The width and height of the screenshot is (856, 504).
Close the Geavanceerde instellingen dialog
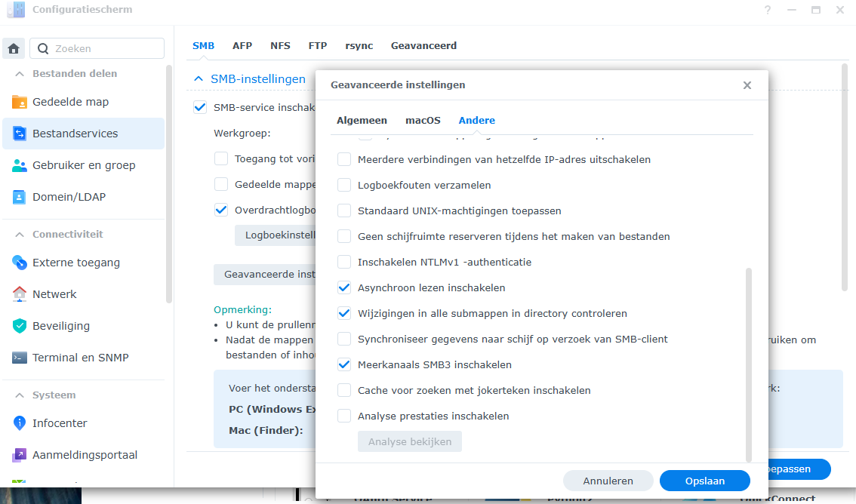tap(747, 85)
